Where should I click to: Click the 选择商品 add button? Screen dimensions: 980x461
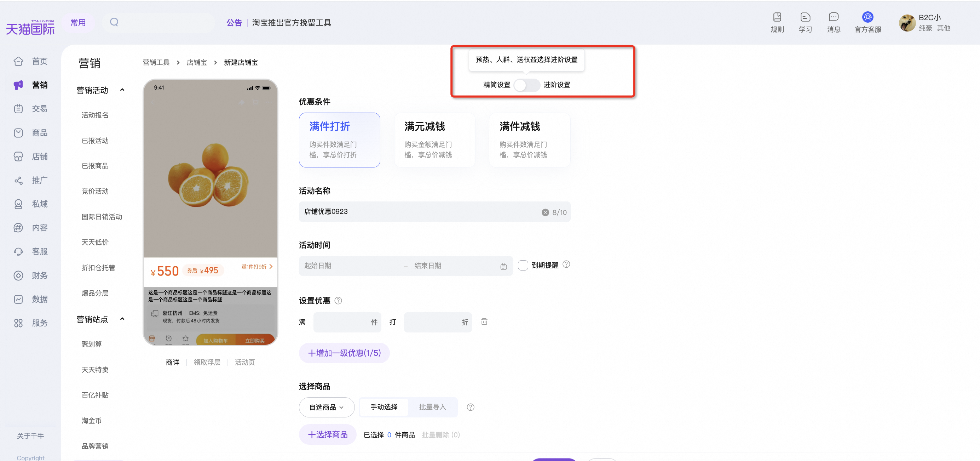(x=328, y=435)
